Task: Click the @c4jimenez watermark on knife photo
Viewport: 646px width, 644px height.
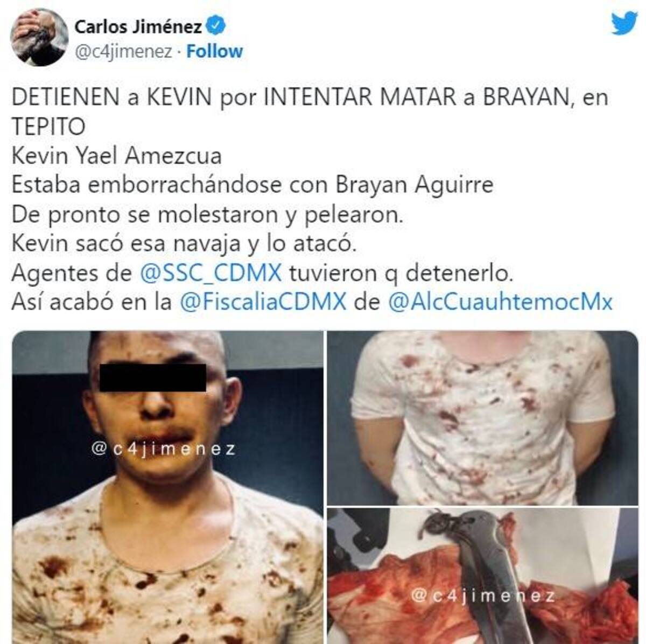Action: 483,596
